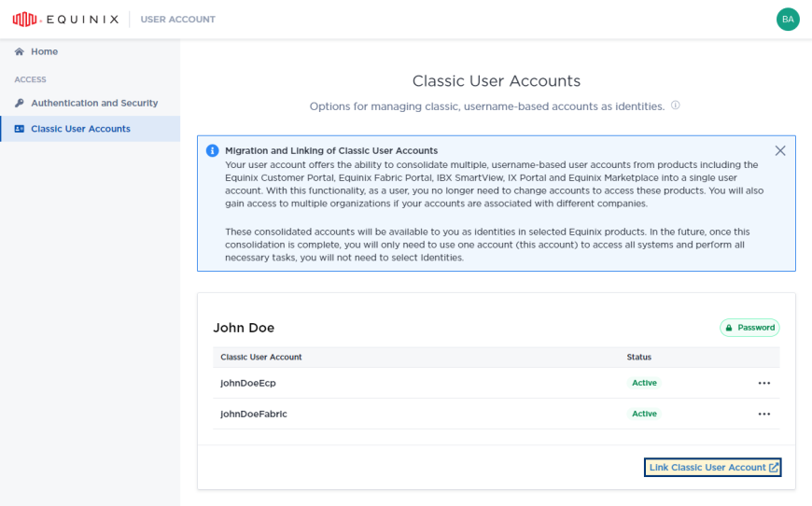Click the ID card icon beside Classic User Accounts
Screen dimensions: 812x506
[20, 129]
